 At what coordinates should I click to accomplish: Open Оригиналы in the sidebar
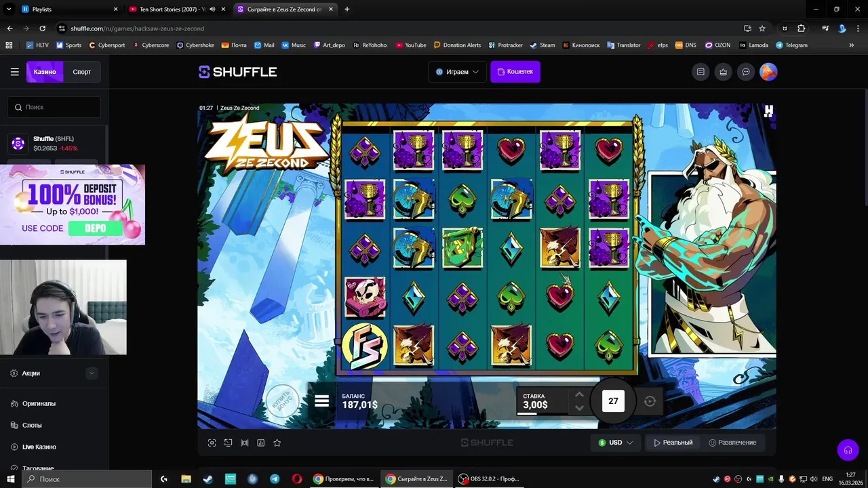pyautogui.click(x=39, y=403)
